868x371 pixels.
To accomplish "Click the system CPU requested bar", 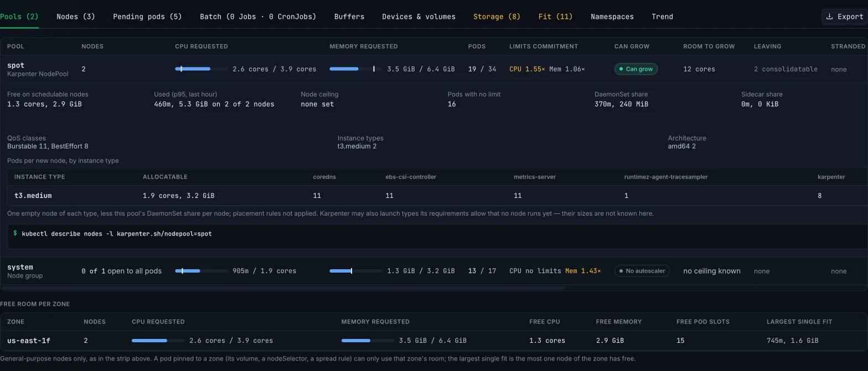I will pos(201,271).
